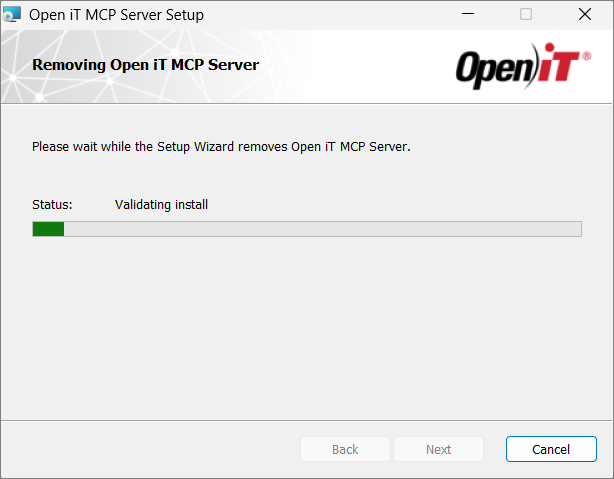The image size is (614, 479).
Task: Click the green uninstall progress bar
Action: click(x=307, y=229)
